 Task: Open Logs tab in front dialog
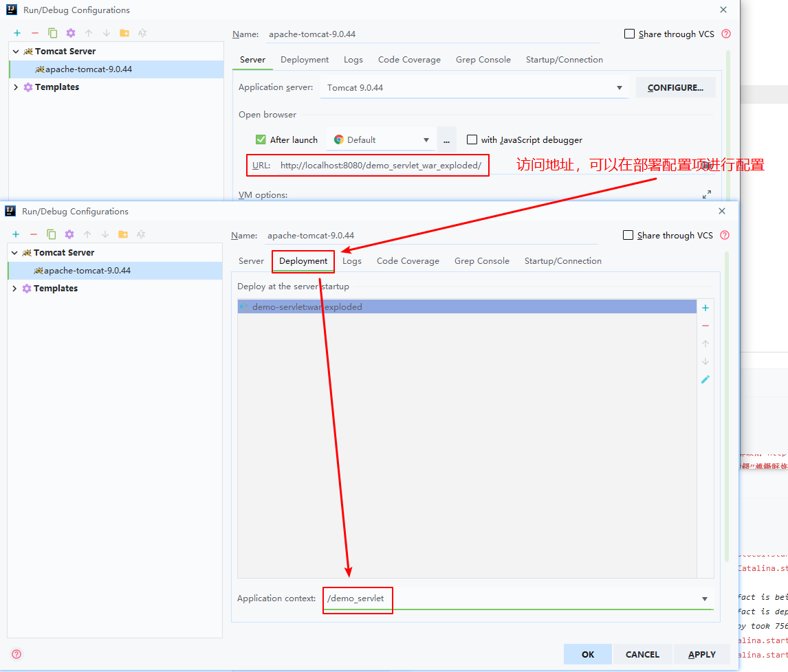(352, 261)
